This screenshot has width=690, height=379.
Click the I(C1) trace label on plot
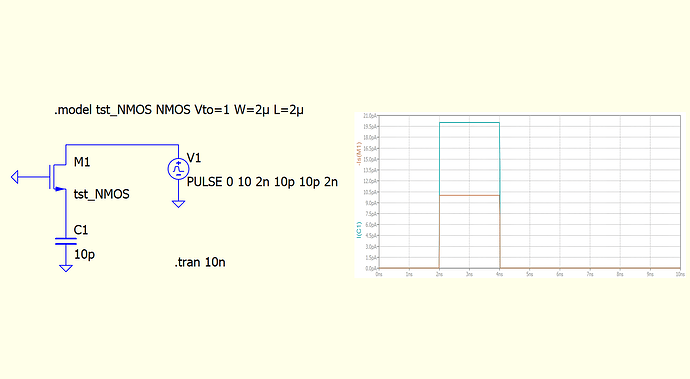pyautogui.click(x=359, y=230)
